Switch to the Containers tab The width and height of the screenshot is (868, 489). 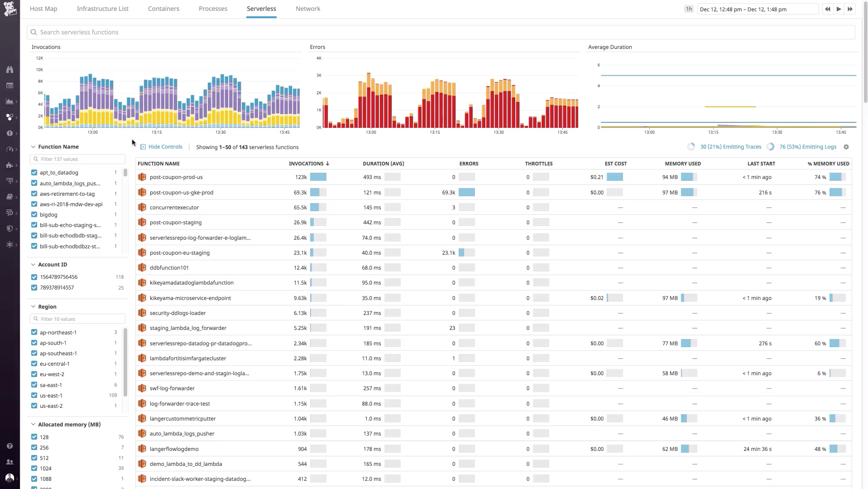pos(163,9)
